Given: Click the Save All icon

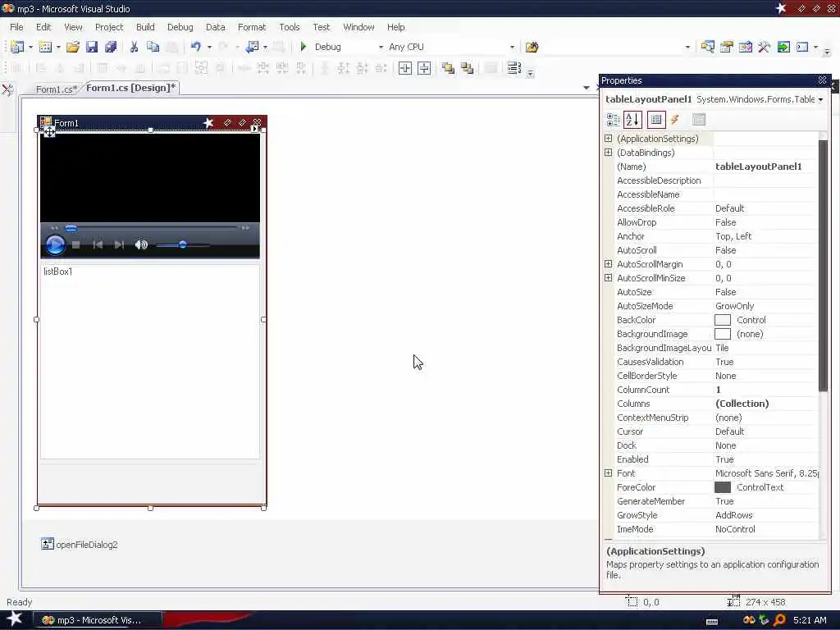Looking at the screenshot, I should (x=111, y=47).
